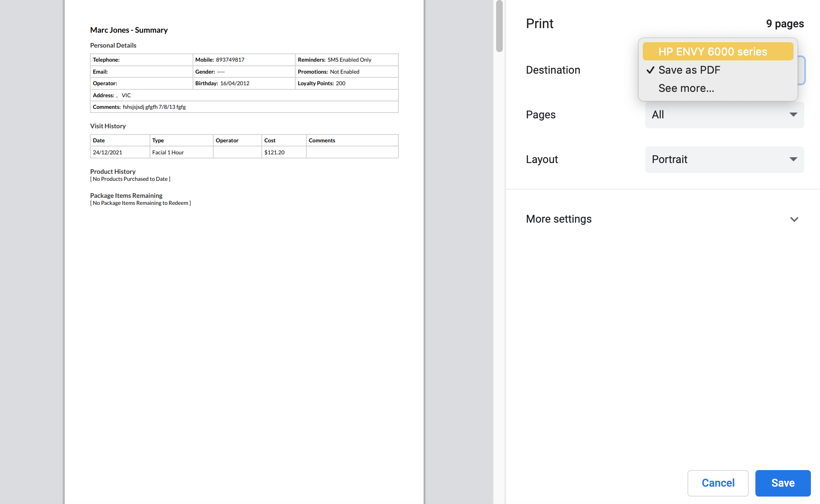Click the Telephone field cell
This screenshot has width=820, height=504.
[x=142, y=60]
